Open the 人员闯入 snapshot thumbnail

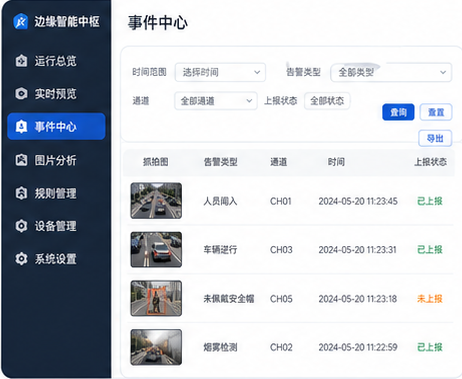pyautogui.click(x=156, y=201)
